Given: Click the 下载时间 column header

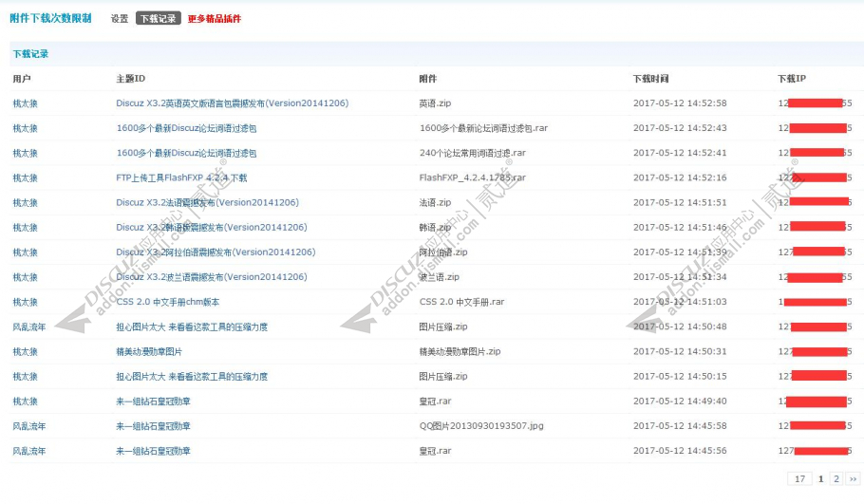Looking at the screenshot, I should pyautogui.click(x=650, y=79).
